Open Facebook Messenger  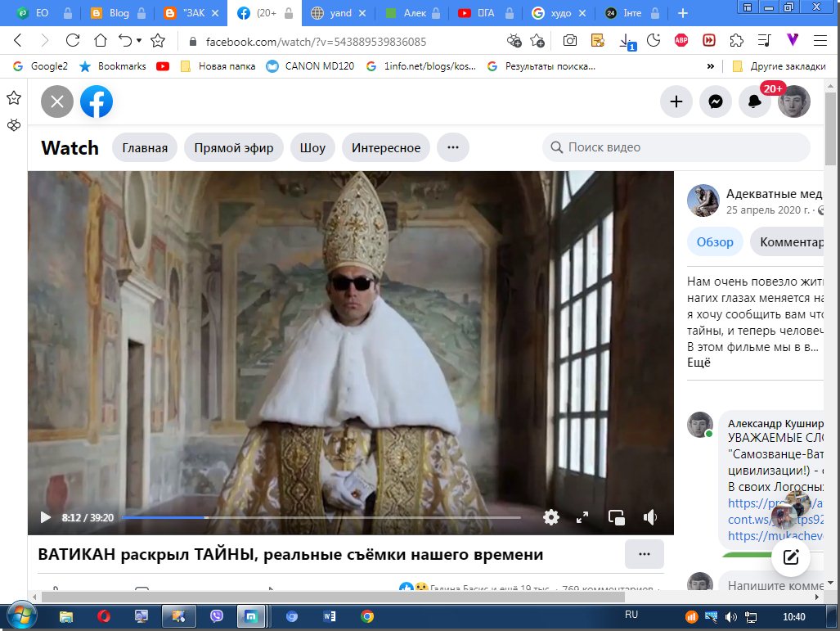click(716, 101)
